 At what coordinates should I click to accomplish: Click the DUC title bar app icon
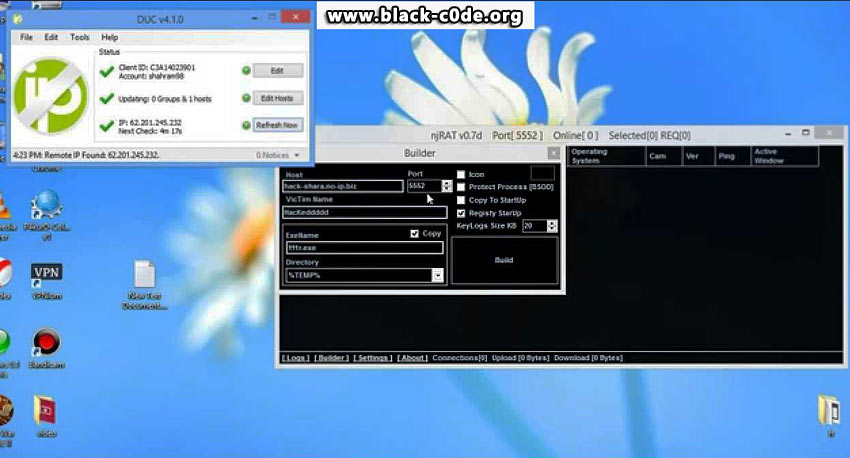pos(17,19)
